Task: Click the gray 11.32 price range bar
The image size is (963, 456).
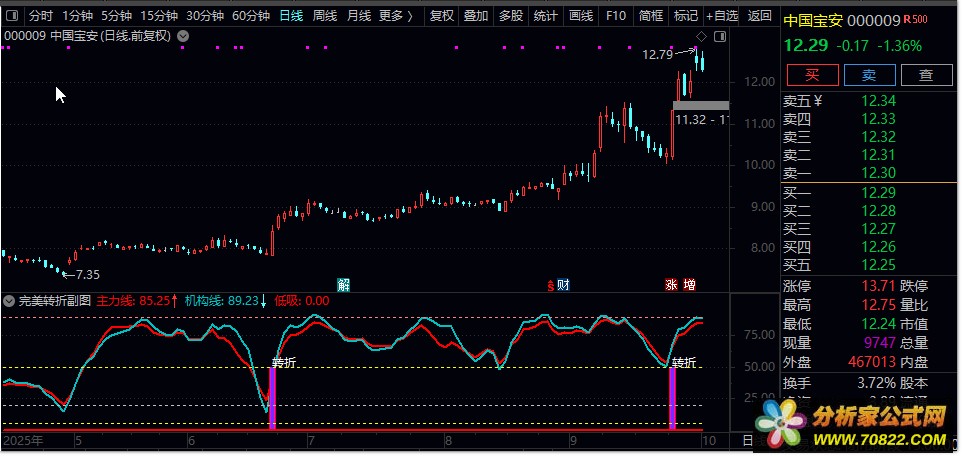Action: (x=701, y=105)
